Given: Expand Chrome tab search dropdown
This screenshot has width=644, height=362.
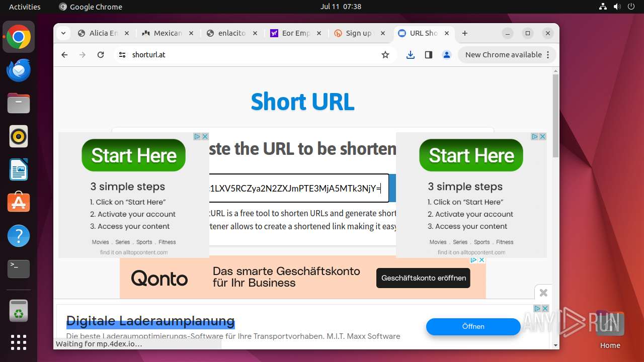Looking at the screenshot, I should (x=63, y=33).
